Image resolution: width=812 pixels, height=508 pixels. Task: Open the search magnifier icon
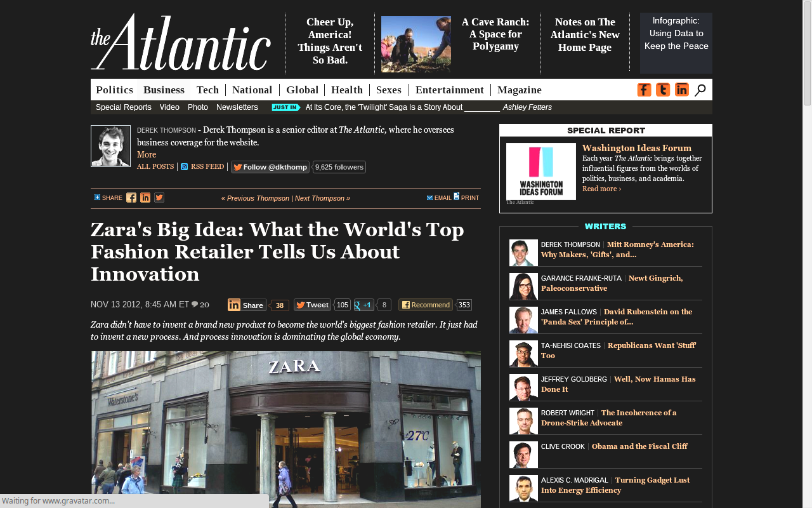(x=700, y=90)
